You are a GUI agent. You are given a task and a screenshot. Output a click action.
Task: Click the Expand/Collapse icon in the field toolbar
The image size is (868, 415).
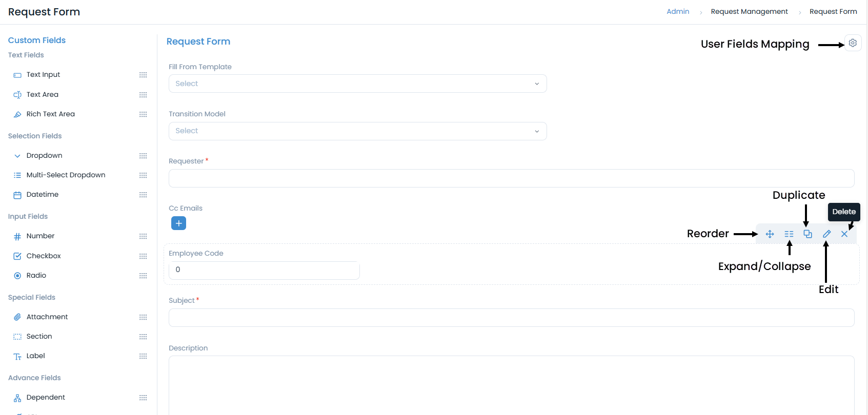(x=789, y=234)
